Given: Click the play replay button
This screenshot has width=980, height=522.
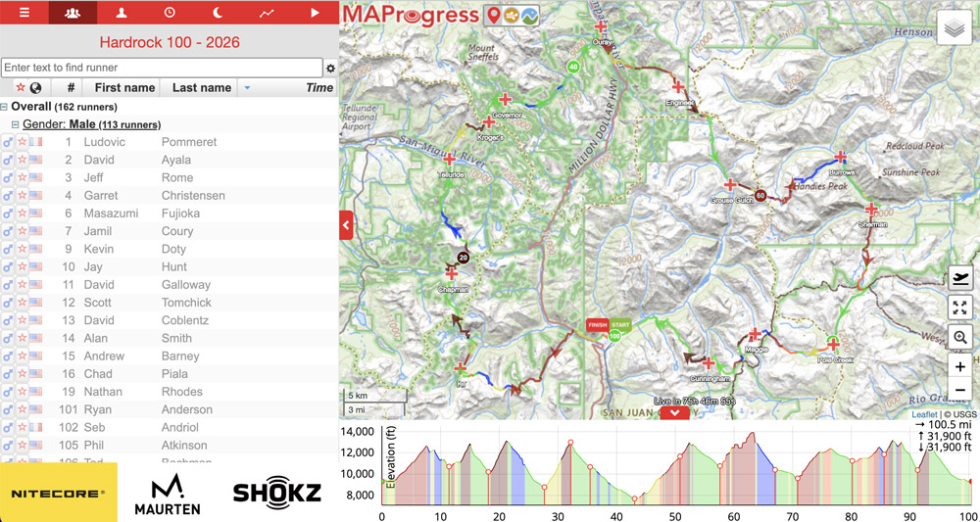Looking at the screenshot, I should tap(315, 13).
